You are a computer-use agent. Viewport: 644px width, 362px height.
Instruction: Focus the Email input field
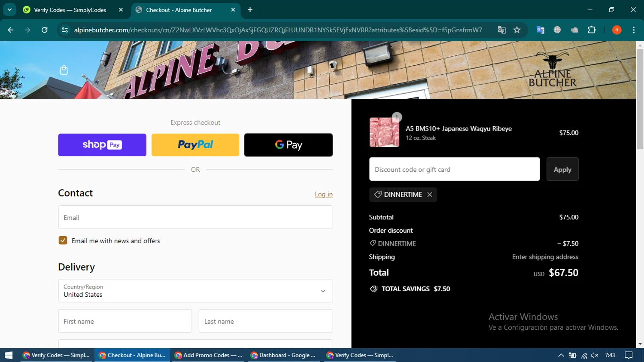195,217
